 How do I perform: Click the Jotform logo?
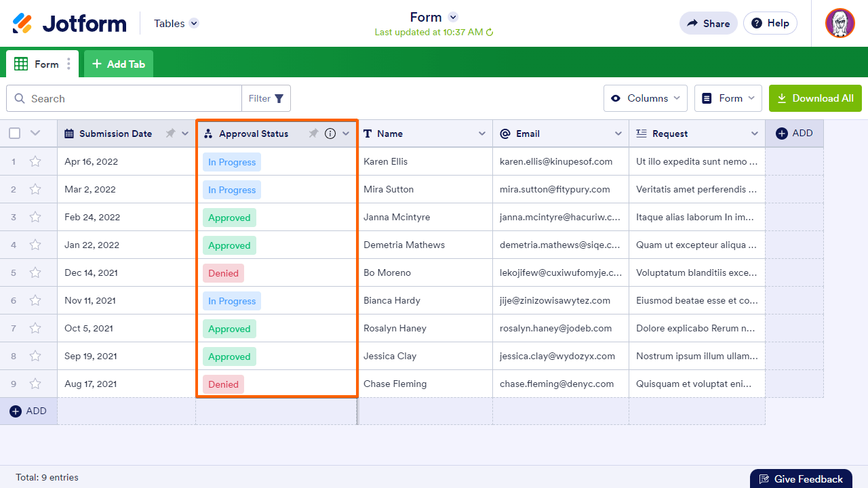69,23
